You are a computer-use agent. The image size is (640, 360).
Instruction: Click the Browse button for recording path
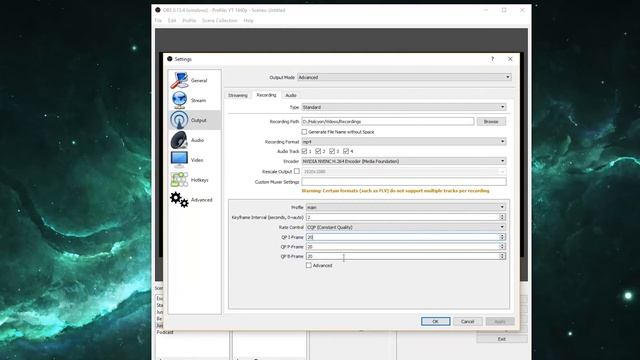[x=491, y=122]
